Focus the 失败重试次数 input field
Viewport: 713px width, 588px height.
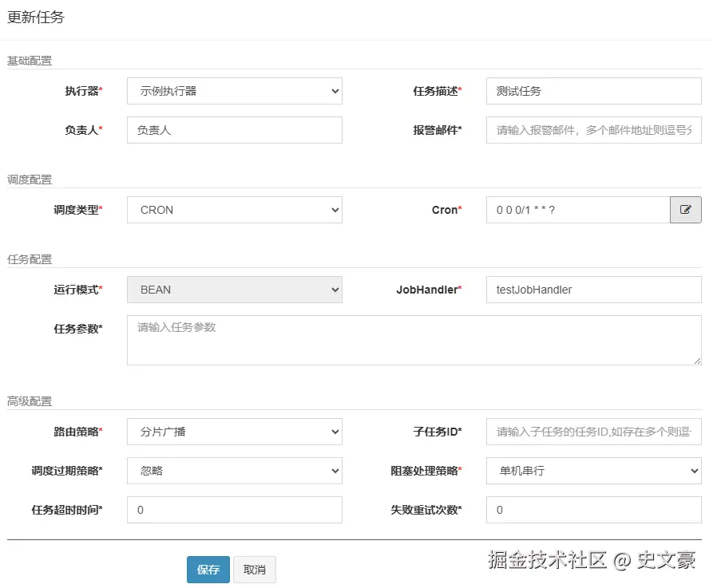point(594,509)
